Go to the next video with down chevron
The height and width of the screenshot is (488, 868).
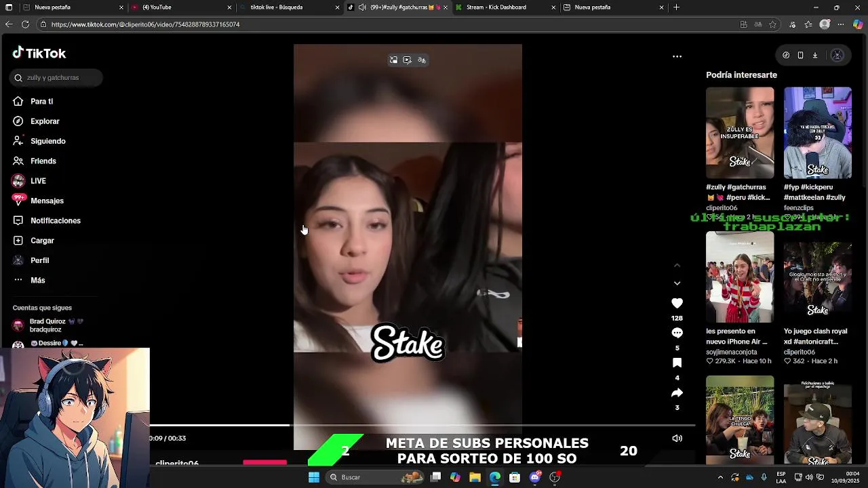[677, 283]
